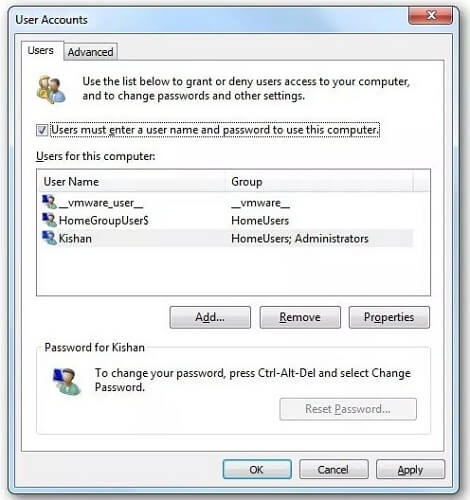The width and height of the screenshot is (470, 500).
Task: Close the User Accounts dialog with X
Action: (430, 15)
